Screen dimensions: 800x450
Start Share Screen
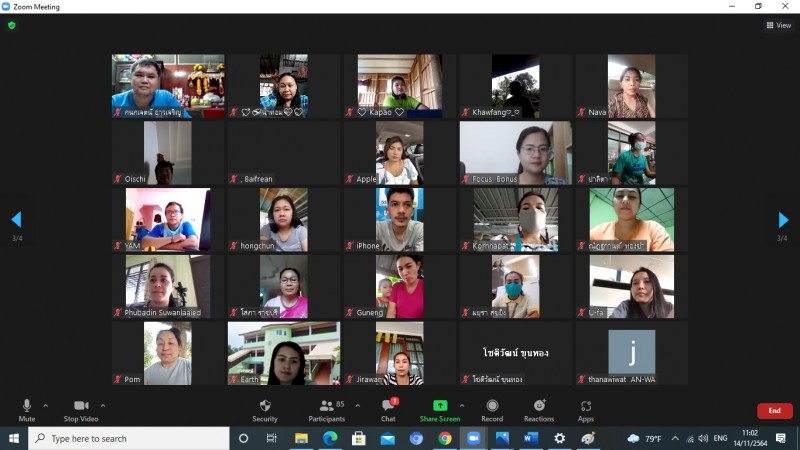(440, 409)
